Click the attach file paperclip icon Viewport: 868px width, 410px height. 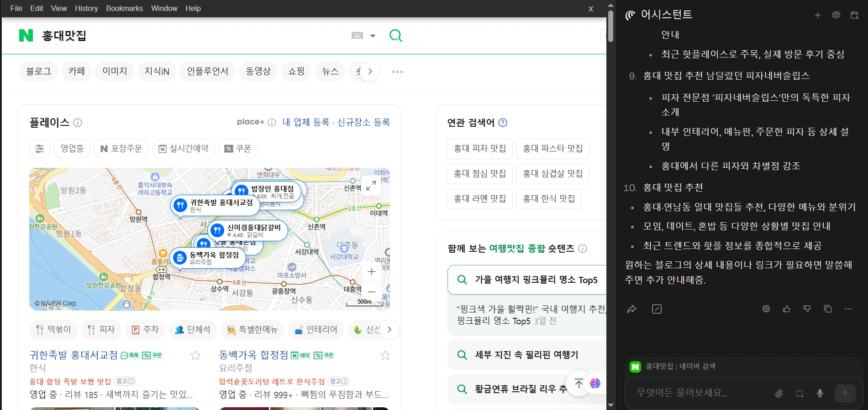(779, 393)
